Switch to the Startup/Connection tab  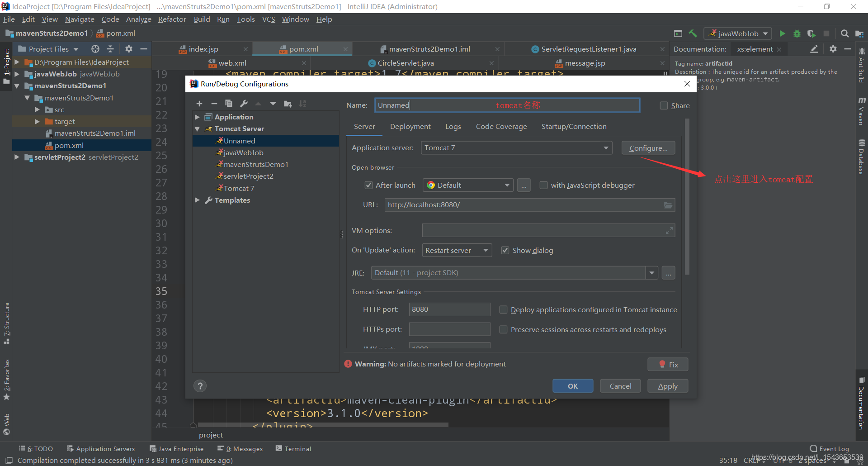tap(574, 127)
